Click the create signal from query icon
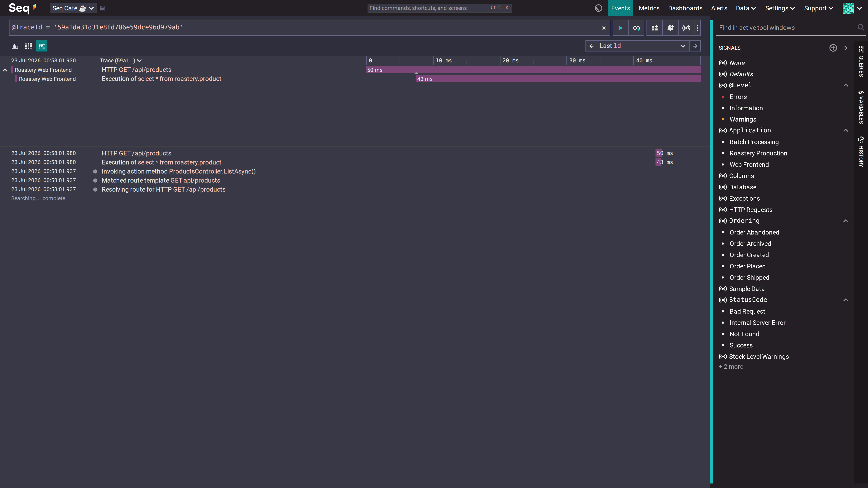This screenshot has width=868, height=488. pos(686,28)
